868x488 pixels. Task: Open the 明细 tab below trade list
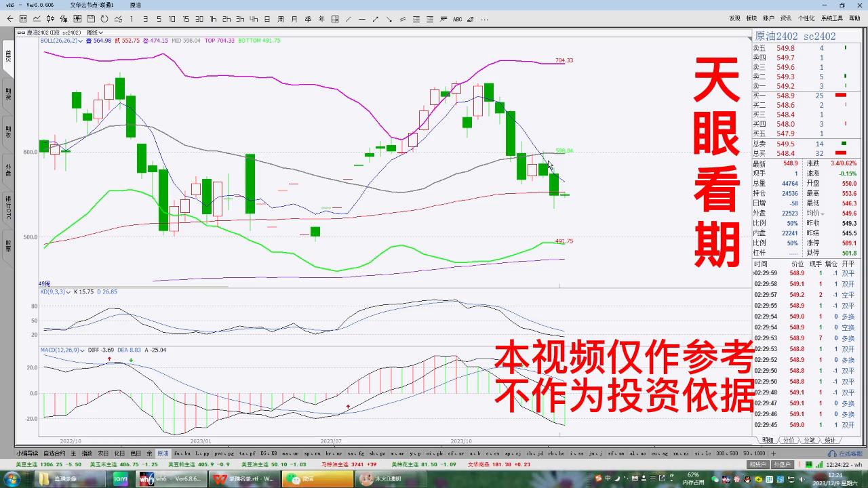coord(767,440)
